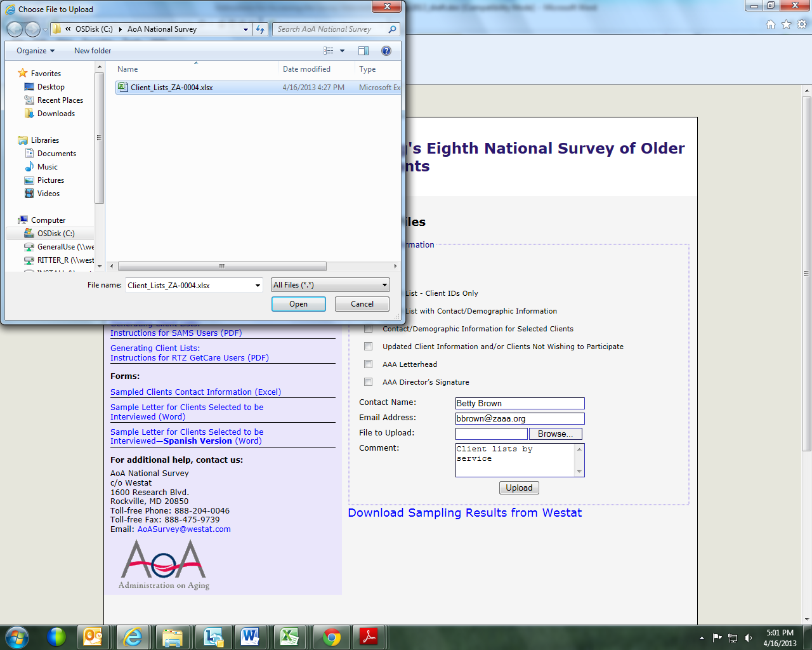Show hidden system tray icons

coord(702,638)
